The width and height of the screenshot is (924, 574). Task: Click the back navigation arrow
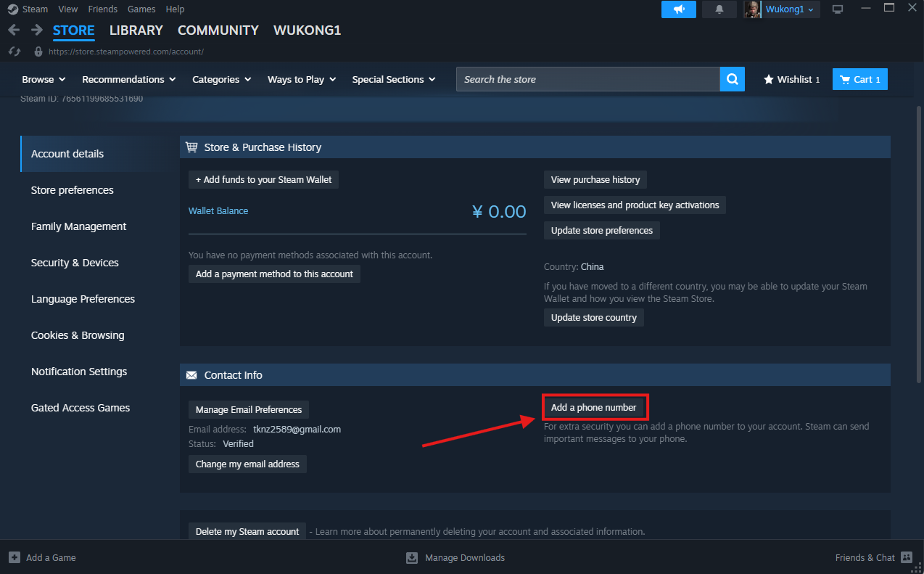click(x=14, y=30)
